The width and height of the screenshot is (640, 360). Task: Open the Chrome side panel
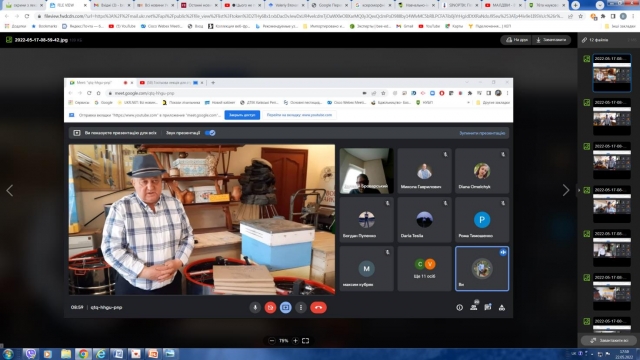[x=613, y=16]
